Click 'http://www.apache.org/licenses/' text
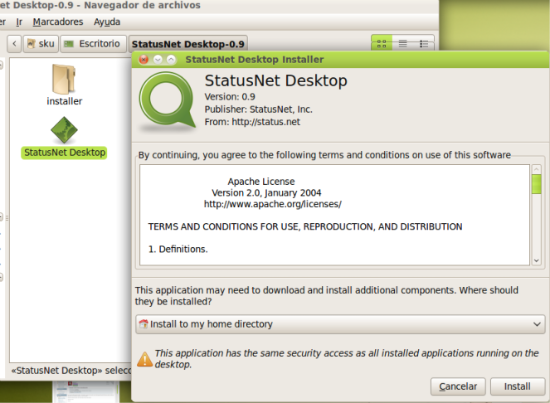 click(x=273, y=204)
